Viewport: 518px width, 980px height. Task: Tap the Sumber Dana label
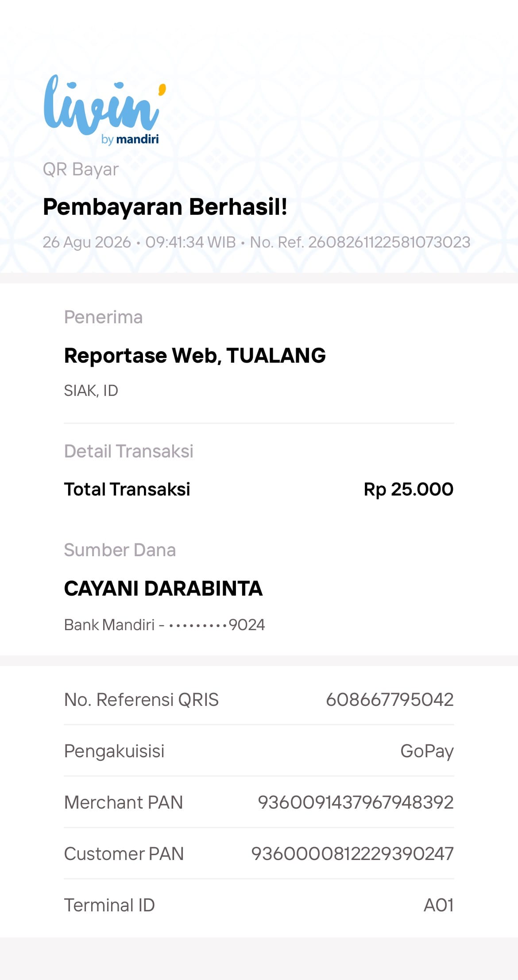click(x=120, y=550)
